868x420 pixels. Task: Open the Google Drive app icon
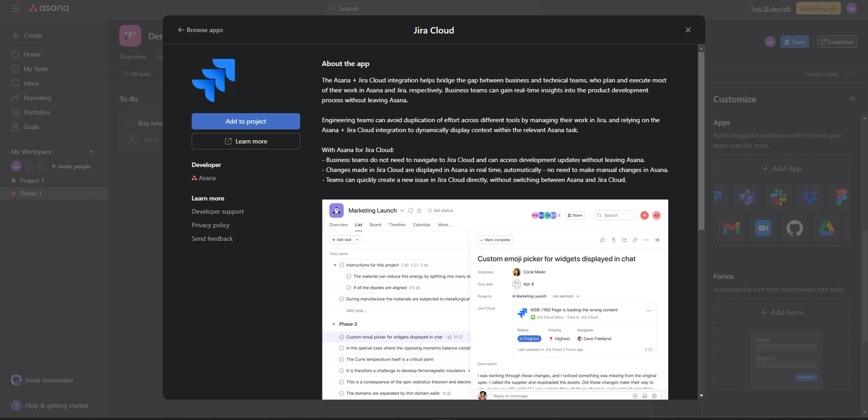826,229
